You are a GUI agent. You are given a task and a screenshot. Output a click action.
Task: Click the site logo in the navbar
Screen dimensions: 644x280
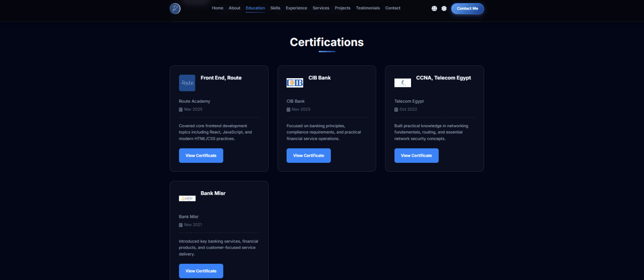[175, 8]
